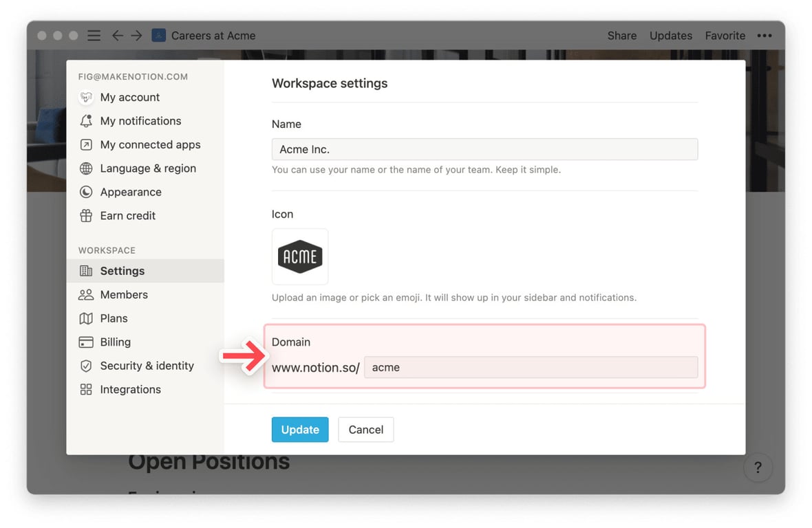
Task: Open the three-dot more options menu
Action: click(x=765, y=36)
